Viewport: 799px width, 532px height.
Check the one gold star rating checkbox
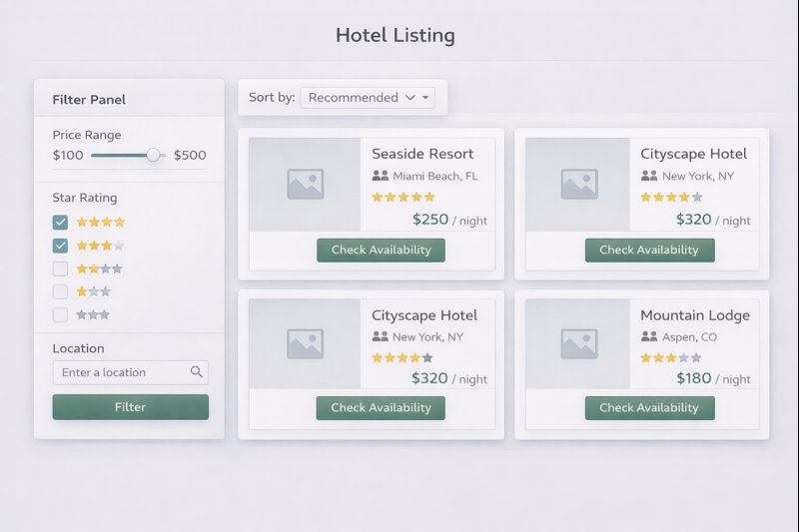[60, 291]
